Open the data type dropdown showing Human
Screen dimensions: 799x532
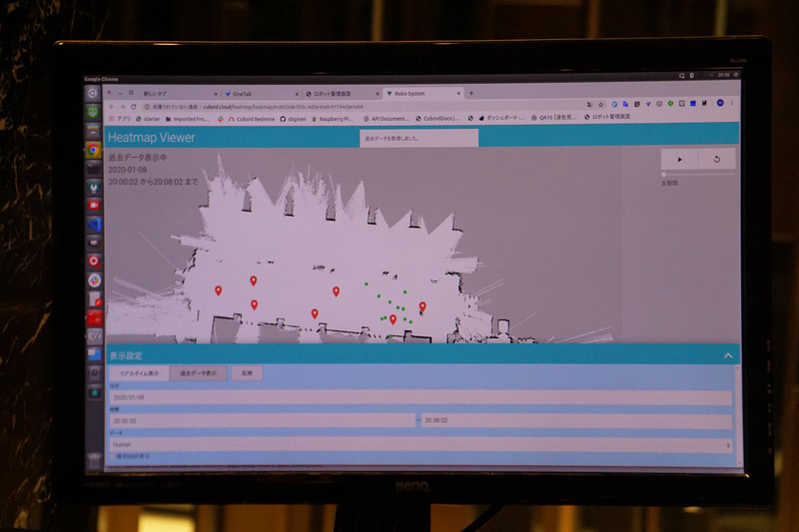point(420,444)
